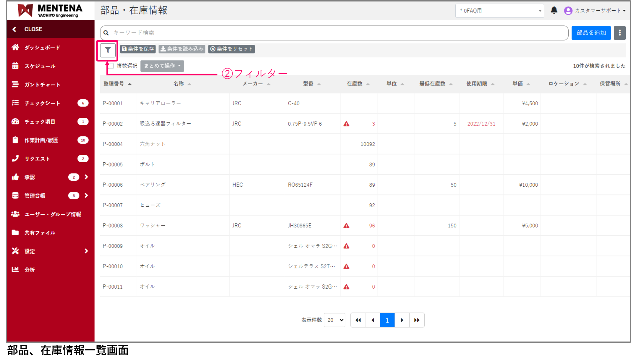
Task: Collapse the sidebar with the CLOSE arrow
Action: tap(14, 29)
